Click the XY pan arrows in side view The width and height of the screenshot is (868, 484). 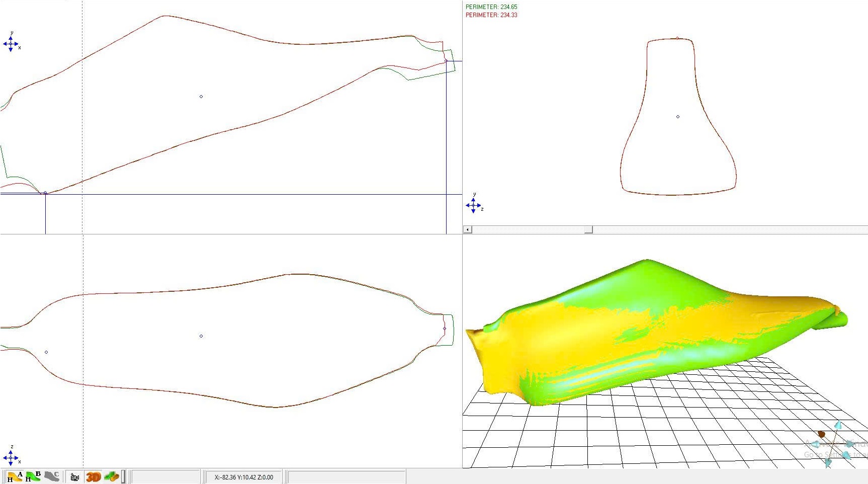pyautogui.click(x=11, y=44)
